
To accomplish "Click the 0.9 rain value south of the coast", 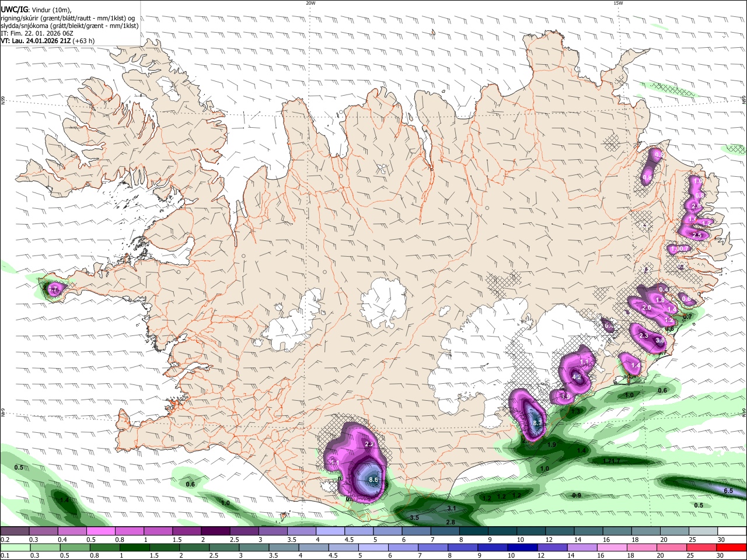I will [x=577, y=495].
